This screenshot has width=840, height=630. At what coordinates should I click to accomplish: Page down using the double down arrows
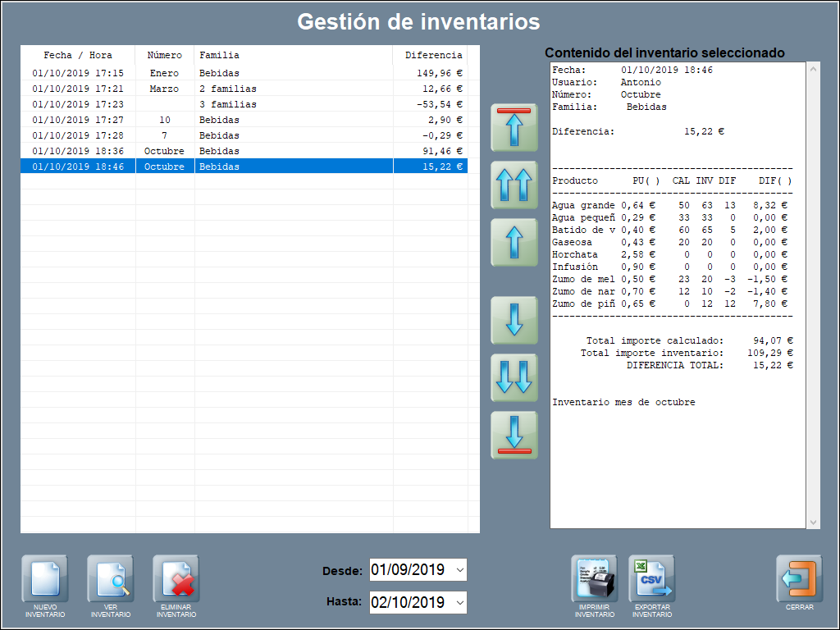pyautogui.click(x=514, y=377)
